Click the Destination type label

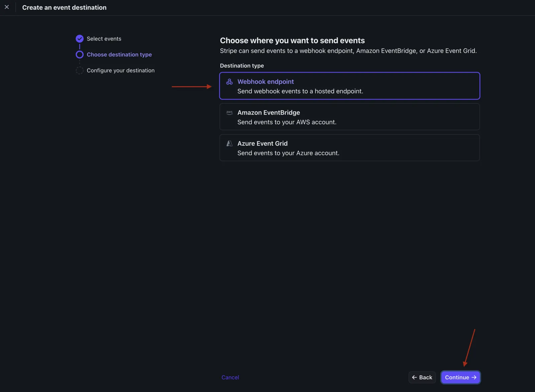(242, 66)
